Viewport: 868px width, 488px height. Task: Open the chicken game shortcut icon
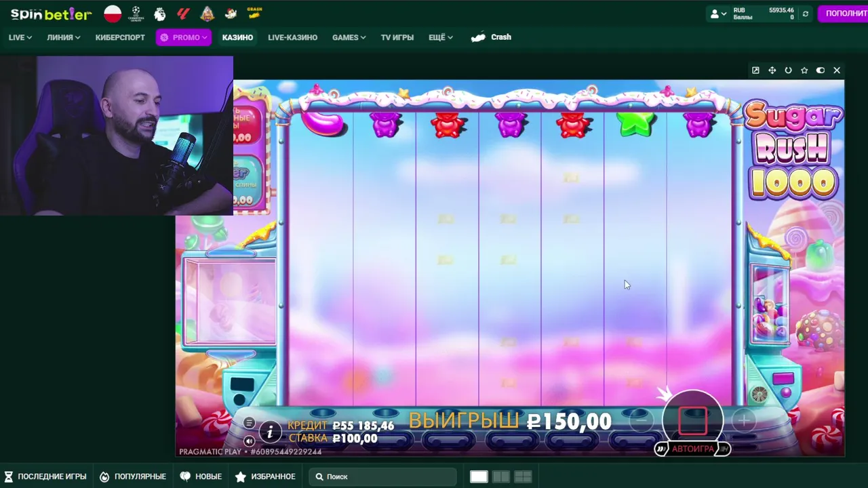tap(231, 14)
